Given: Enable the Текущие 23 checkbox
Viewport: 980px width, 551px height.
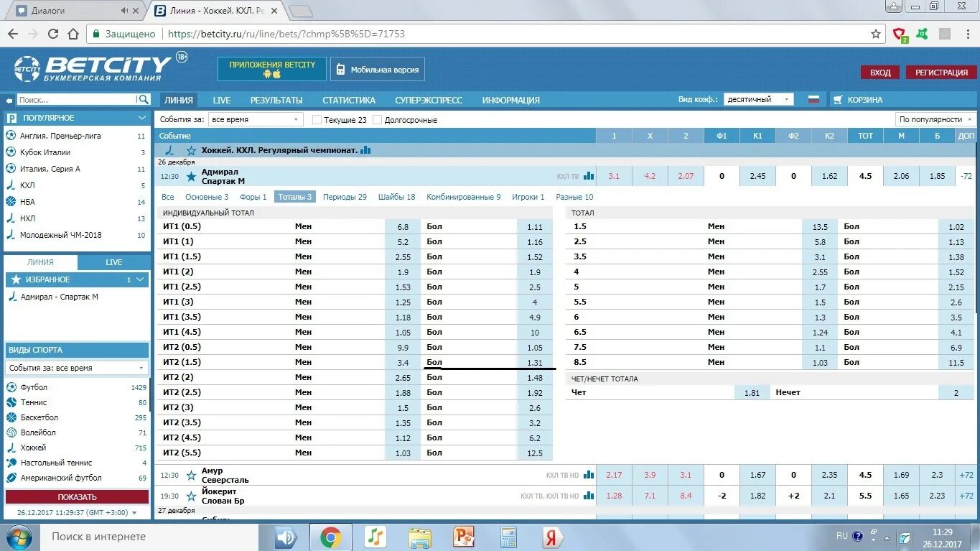Looking at the screenshot, I should click(317, 120).
